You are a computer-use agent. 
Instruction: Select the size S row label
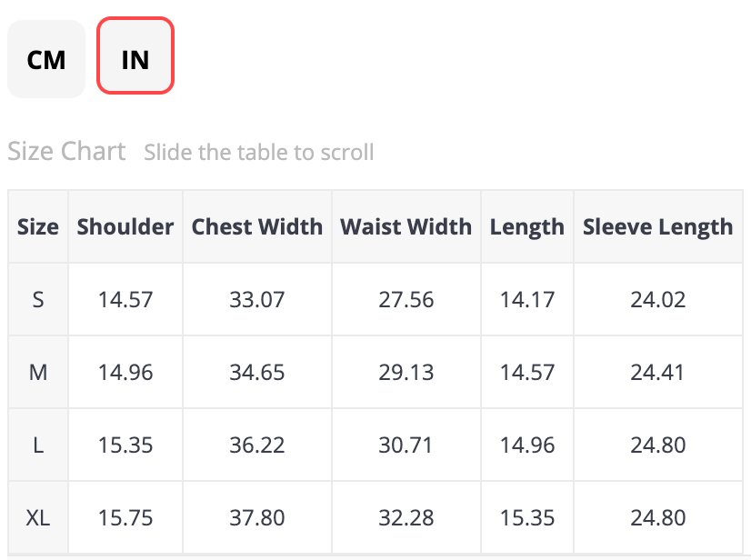[38, 300]
